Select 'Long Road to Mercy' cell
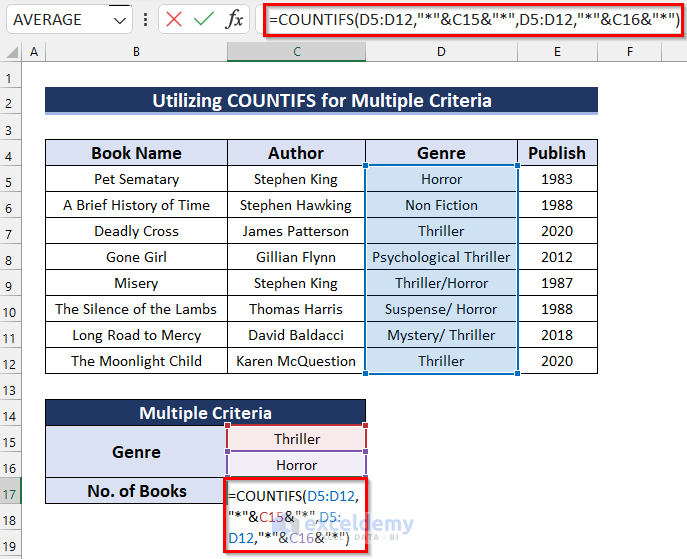Screen dimensions: 687x559 tap(136, 335)
